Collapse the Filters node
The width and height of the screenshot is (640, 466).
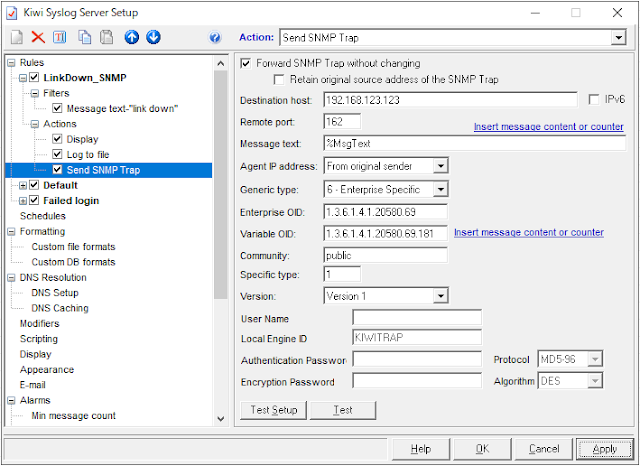coord(35,93)
